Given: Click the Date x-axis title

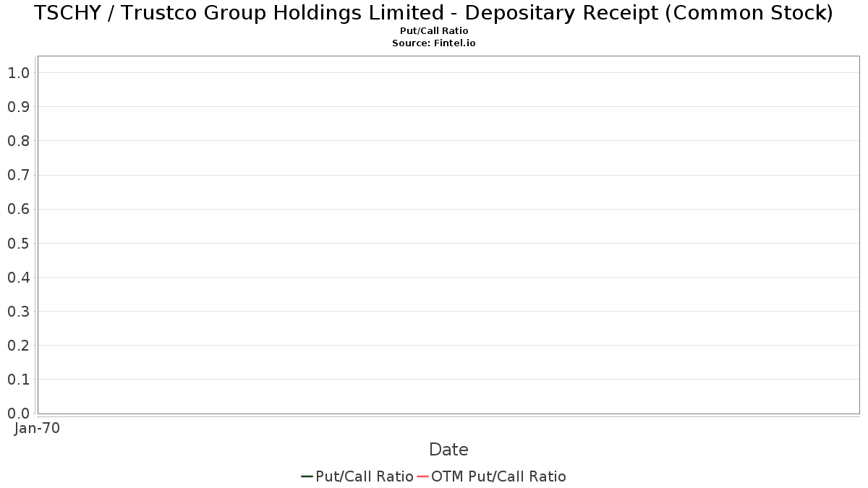Looking at the screenshot, I should click(x=448, y=450).
